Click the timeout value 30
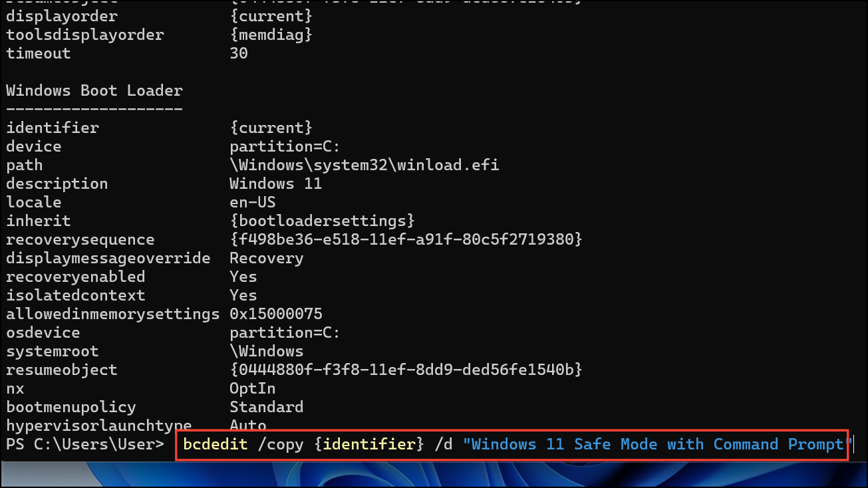868x488 pixels. point(239,53)
